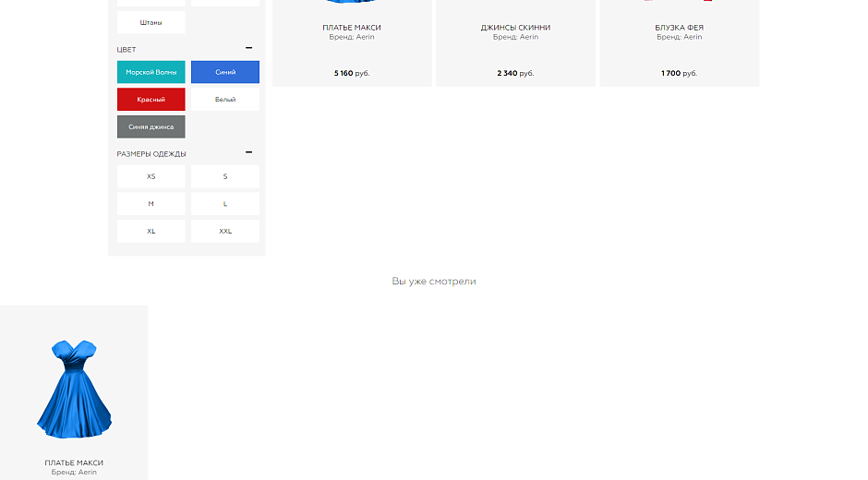
Task: Filter by size M
Action: click(x=151, y=204)
